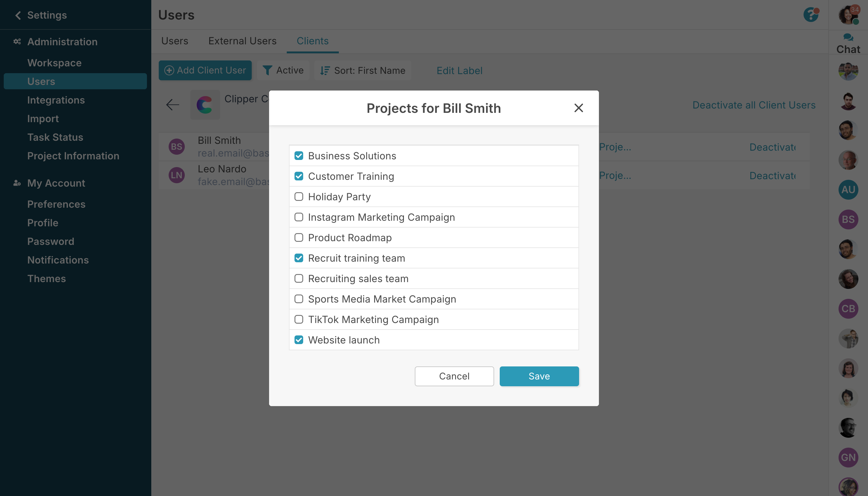
Task: Uncheck the Business Solutions project
Action: [299, 156]
